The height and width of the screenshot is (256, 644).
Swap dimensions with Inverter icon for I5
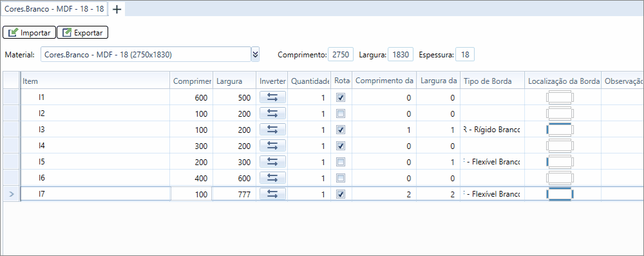pos(272,161)
